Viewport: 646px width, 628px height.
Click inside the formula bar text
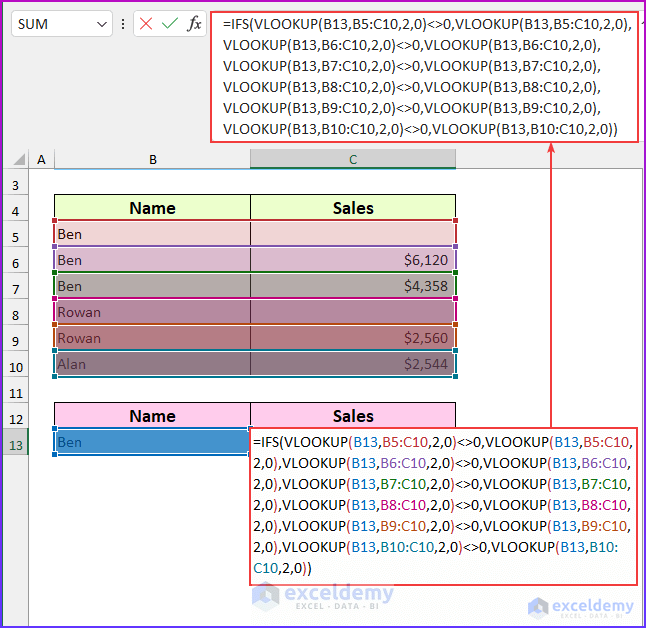tap(424, 77)
